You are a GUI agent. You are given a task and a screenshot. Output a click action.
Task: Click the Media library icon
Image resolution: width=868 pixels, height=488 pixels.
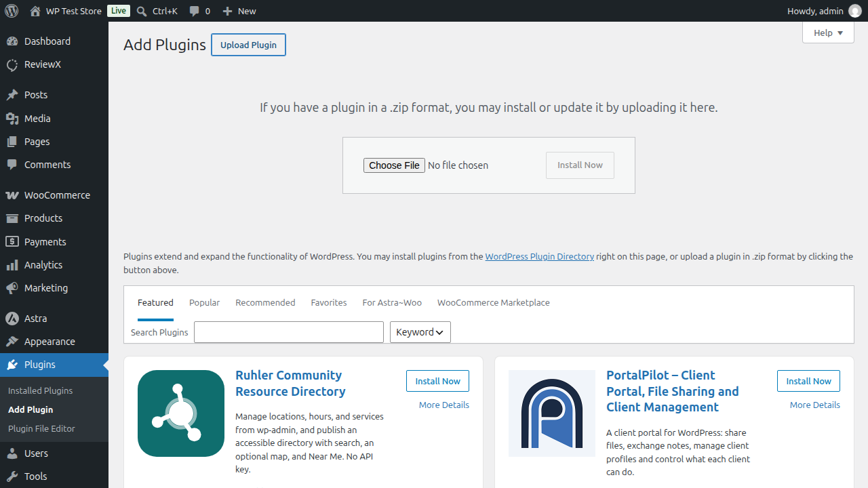point(12,119)
